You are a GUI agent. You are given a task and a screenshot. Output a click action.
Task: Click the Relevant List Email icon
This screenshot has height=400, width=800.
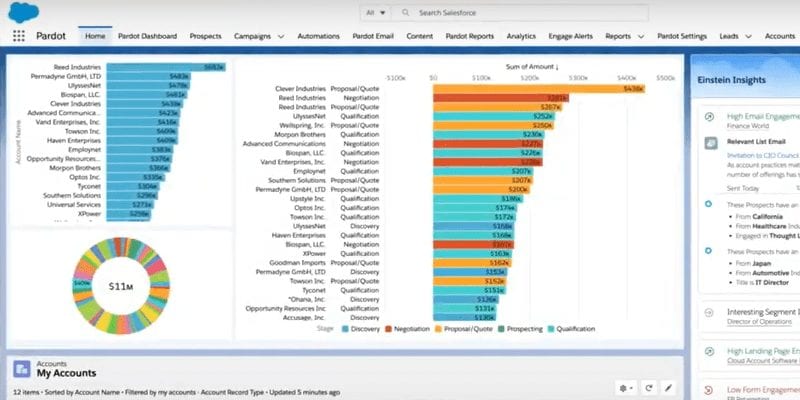point(711,143)
